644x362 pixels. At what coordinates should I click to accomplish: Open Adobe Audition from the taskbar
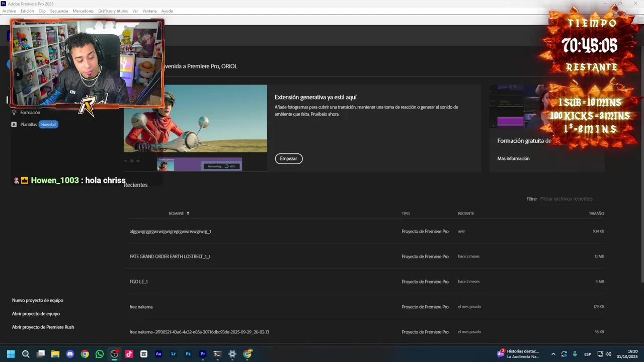coord(158,354)
